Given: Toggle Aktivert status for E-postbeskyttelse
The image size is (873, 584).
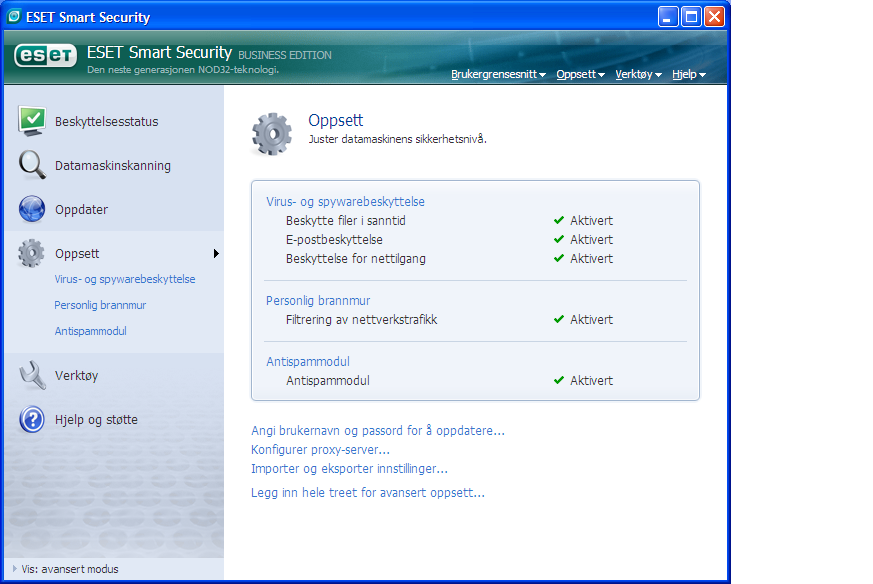Looking at the screenshot, I should pyautogui.click(x=591, y=239).
